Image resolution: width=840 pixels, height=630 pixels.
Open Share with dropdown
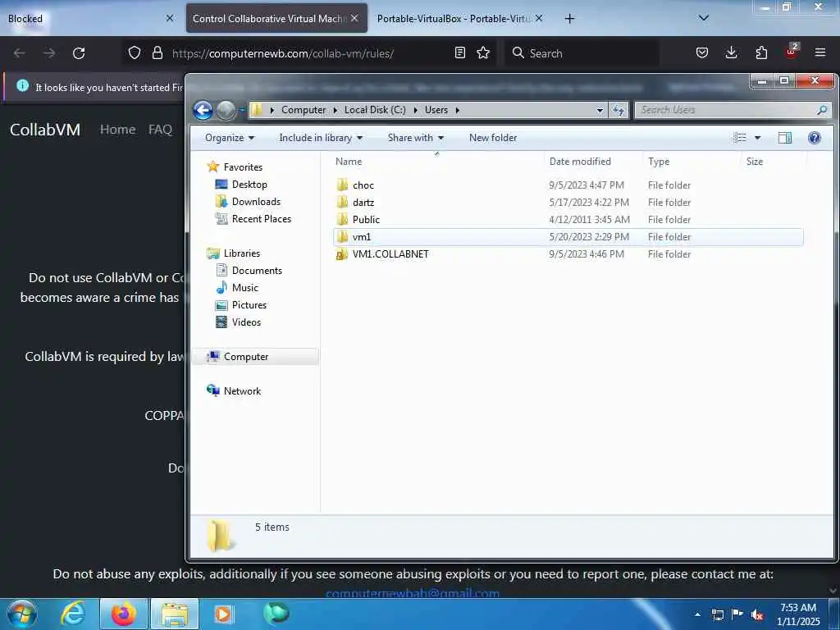pos(416,138)
